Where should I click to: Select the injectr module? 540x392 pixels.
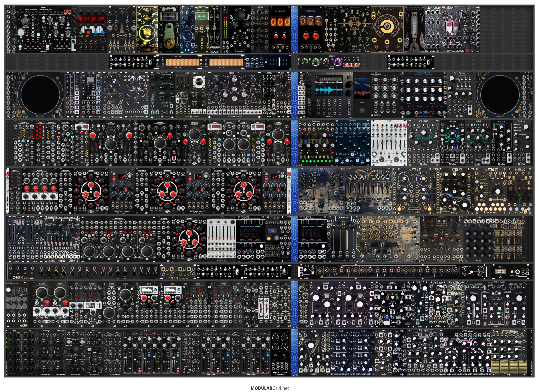[75, 352]
